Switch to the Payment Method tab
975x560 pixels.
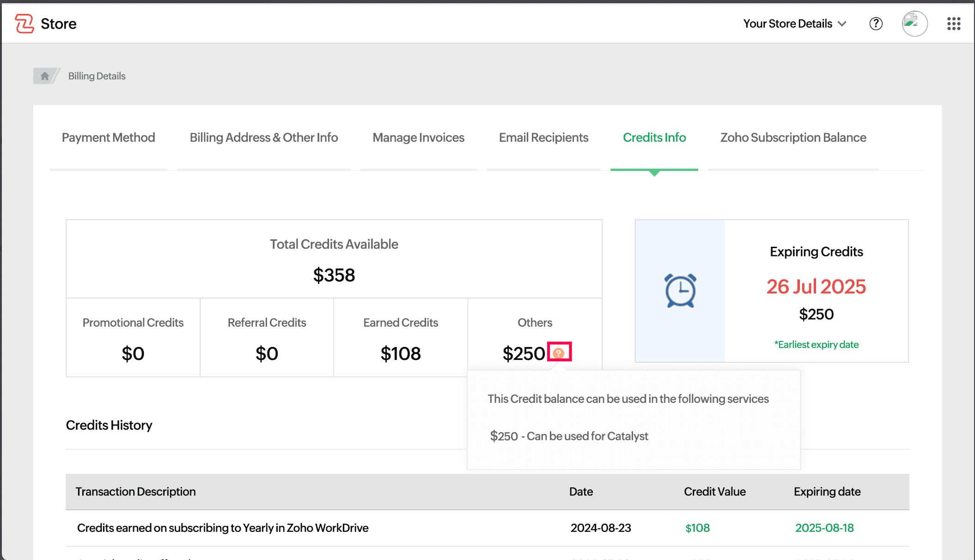click(x=108, y=138)
